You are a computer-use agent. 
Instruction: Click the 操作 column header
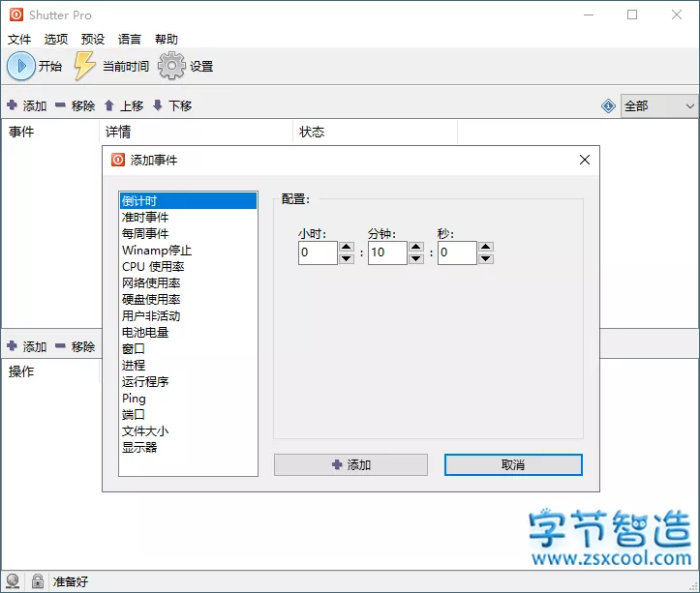[50, 371]
